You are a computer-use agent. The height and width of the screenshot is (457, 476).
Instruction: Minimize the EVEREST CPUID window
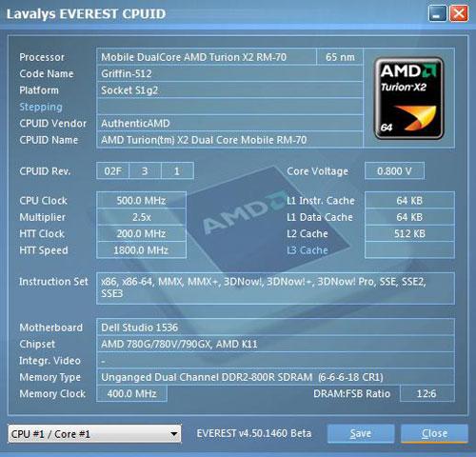[x=437, y=14]
